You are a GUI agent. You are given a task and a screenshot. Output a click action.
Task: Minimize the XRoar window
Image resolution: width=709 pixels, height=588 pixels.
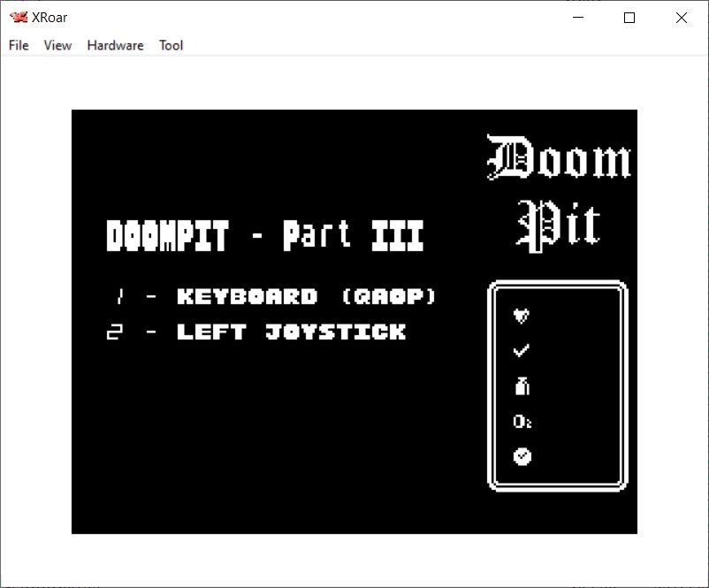coord(578,18)
